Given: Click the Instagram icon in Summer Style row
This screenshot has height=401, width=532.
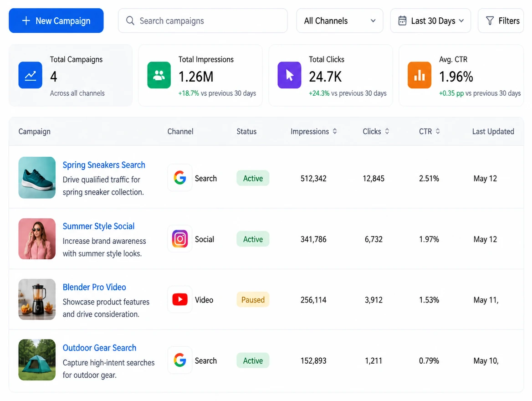Looking at the screenshot, I should pyautogui.click(x=180, y=239).
